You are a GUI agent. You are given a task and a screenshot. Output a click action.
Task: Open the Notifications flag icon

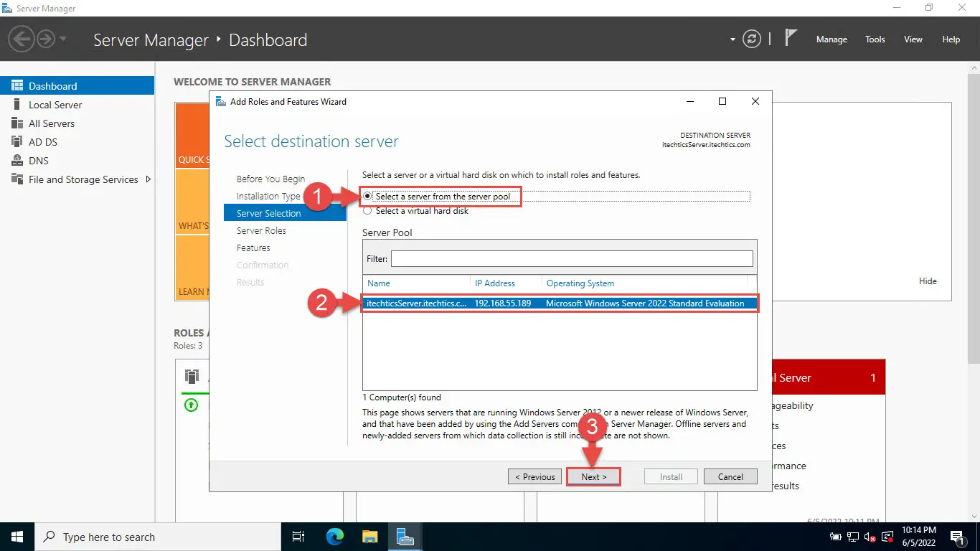[791, 38]
